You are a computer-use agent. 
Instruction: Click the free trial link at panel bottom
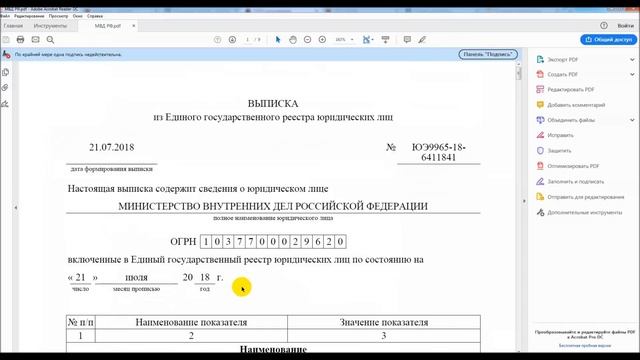(x=584, y=345)
